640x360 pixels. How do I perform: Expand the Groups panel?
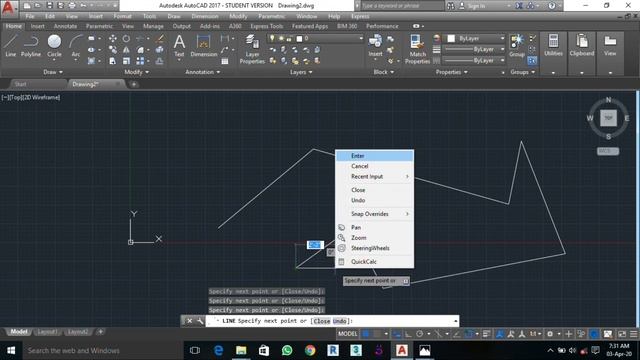coord(522,72)
